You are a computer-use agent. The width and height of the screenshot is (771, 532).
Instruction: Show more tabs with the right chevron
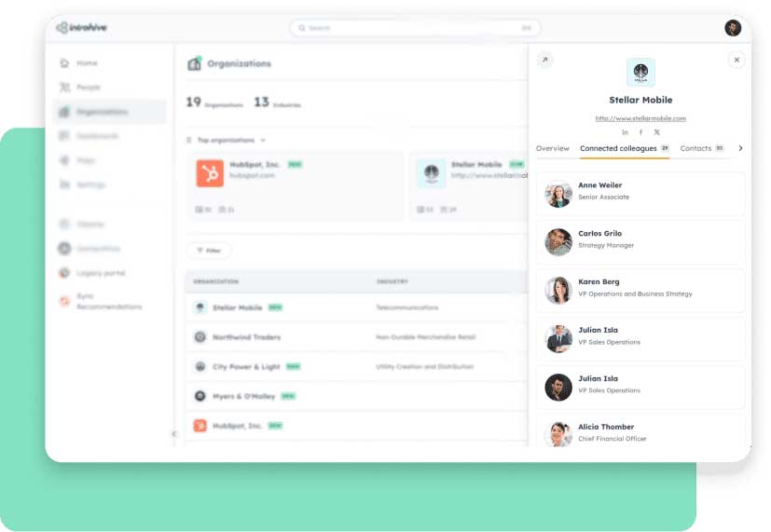(x=740, y=148)
